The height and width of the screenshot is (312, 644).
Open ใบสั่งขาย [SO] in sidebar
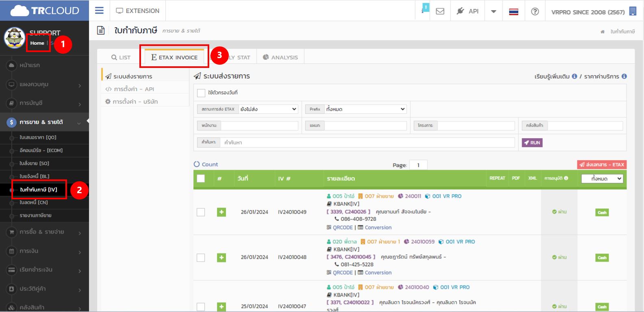coord(34,164)
